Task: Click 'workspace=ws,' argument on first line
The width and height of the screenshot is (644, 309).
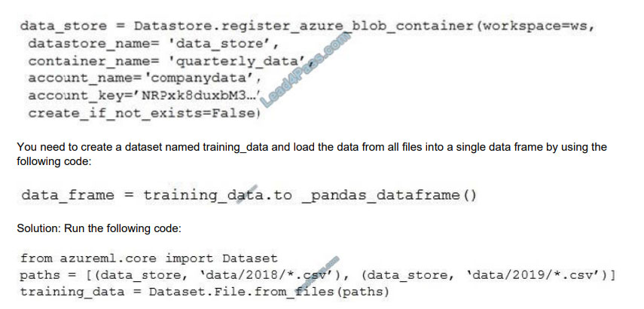Action: 539,26
